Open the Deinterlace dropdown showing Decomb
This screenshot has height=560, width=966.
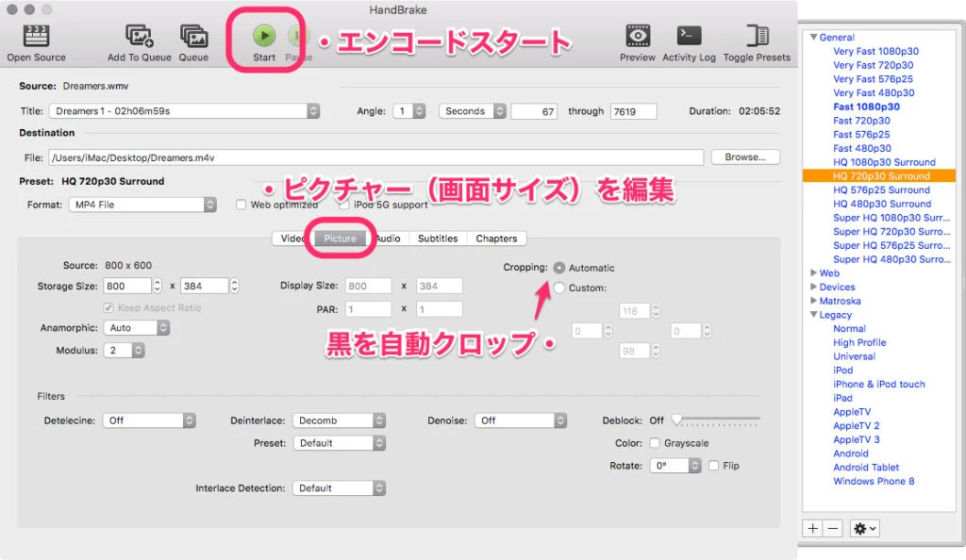tap(339, 420)
